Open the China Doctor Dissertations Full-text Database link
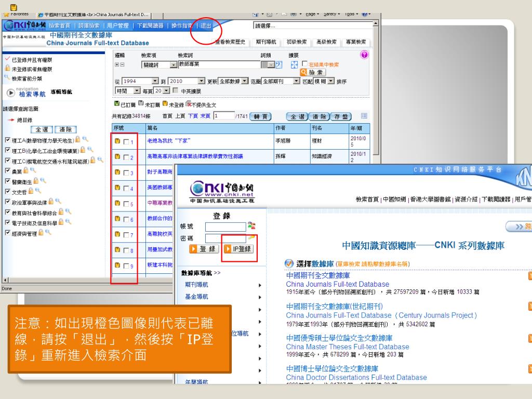 356,377
